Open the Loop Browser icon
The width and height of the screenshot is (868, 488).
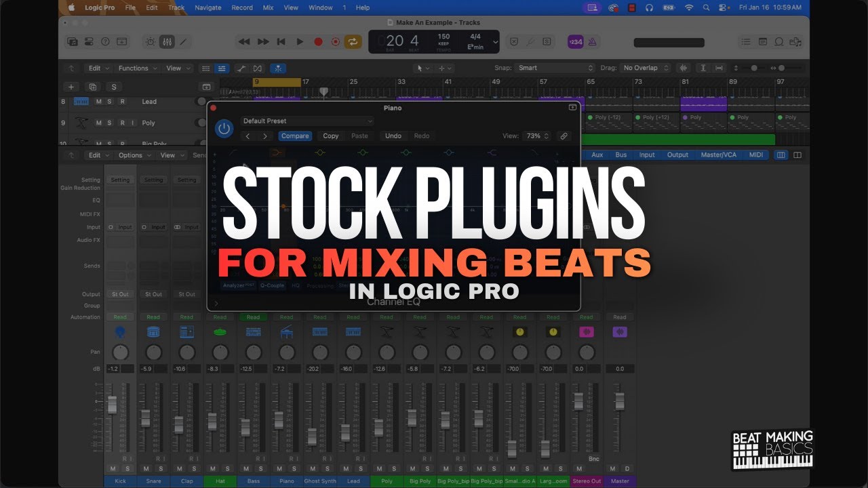[x=778, y=41]
